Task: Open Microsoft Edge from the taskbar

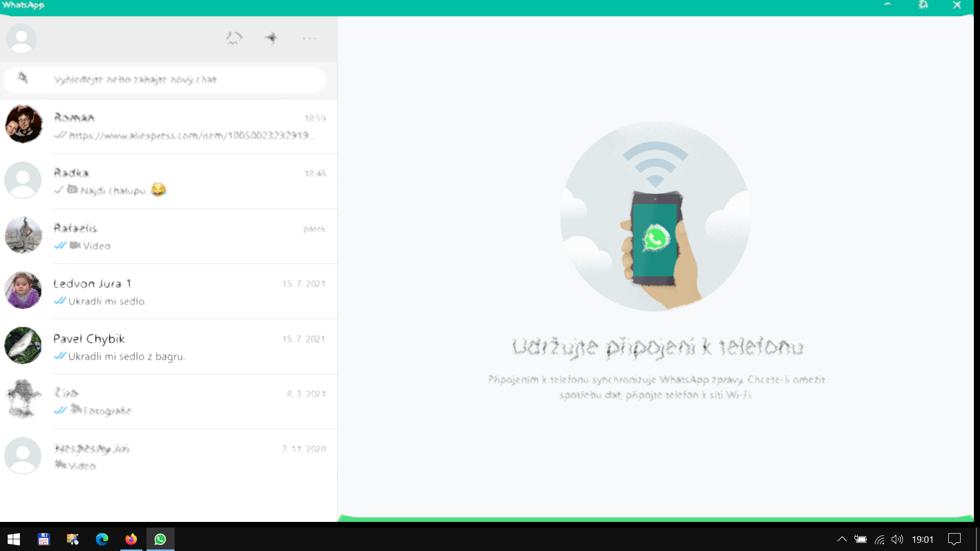Action: pyautogui.click(x=102, y=539)
